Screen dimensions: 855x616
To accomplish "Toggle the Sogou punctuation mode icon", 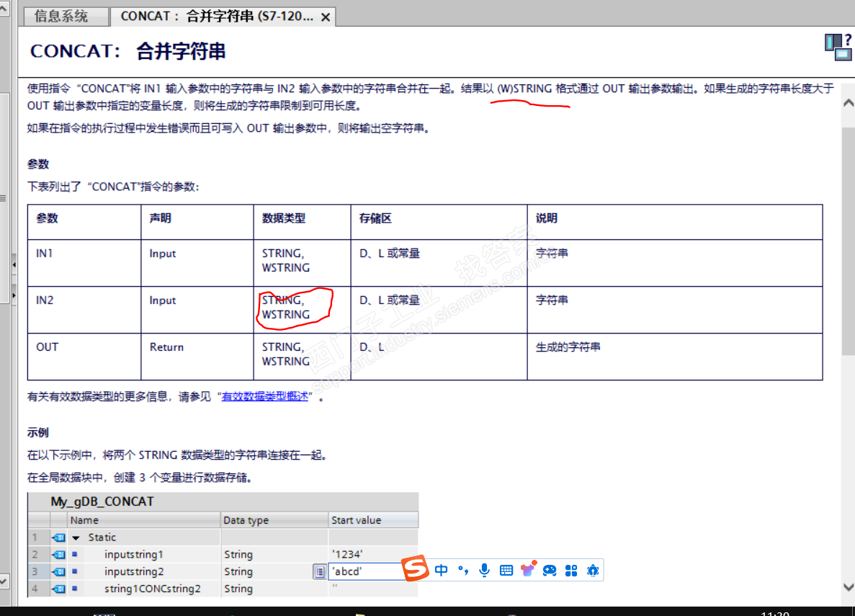I will [463, 571].
